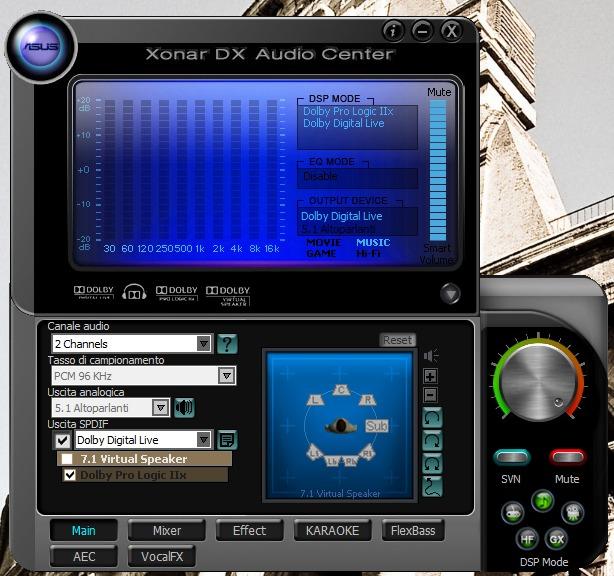Switch to the AEC tab

[x=84, y=556]
